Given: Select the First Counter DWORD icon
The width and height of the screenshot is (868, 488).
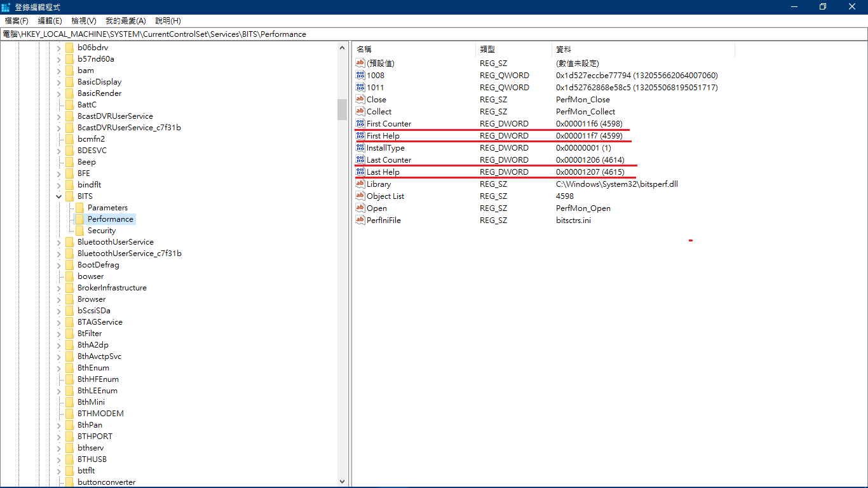Looking at the screenshot, I should click(360, 123).
